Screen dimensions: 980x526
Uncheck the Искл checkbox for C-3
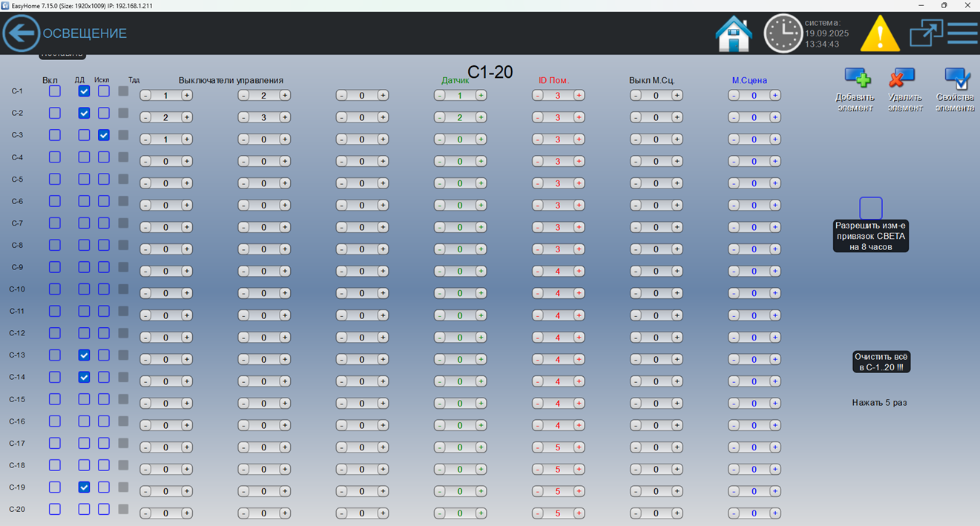pos(104,135)
